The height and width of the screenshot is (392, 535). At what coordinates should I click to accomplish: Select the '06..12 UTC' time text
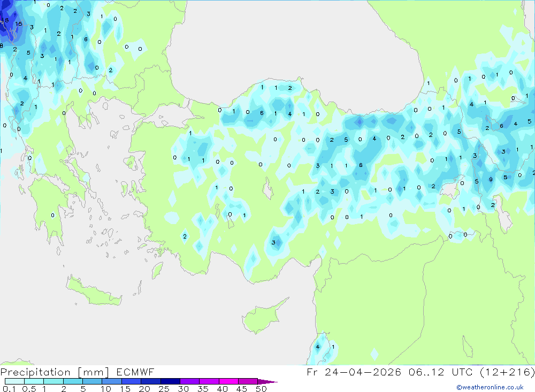[x=441, y=372]
